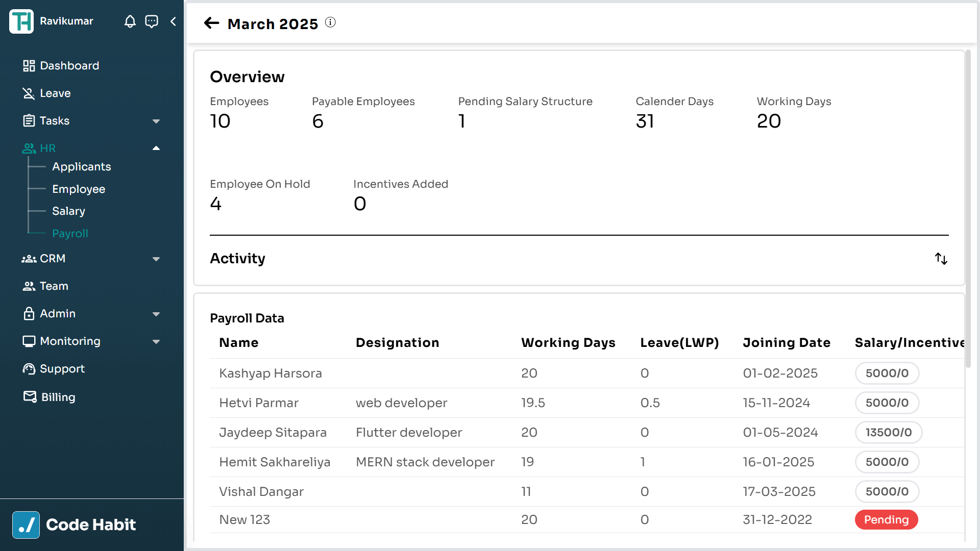980x551 pixels.
Task: Select the Kashyap Harsora name cell
Action: point(271,373)
